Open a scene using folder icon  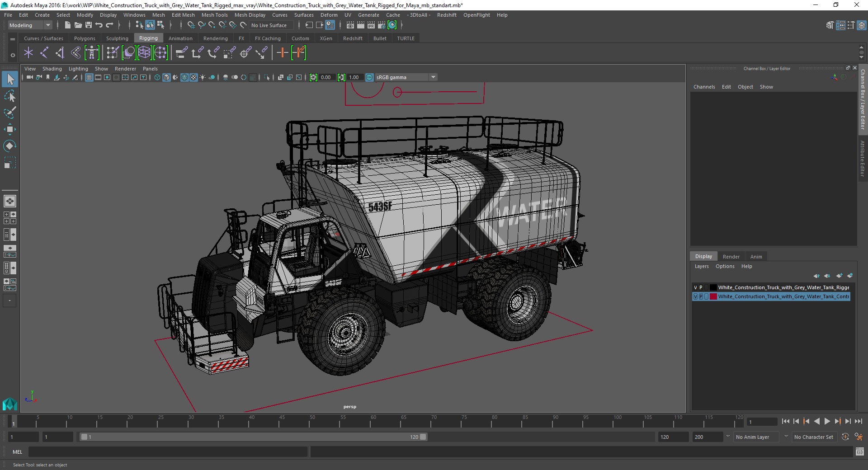[78, 25]
